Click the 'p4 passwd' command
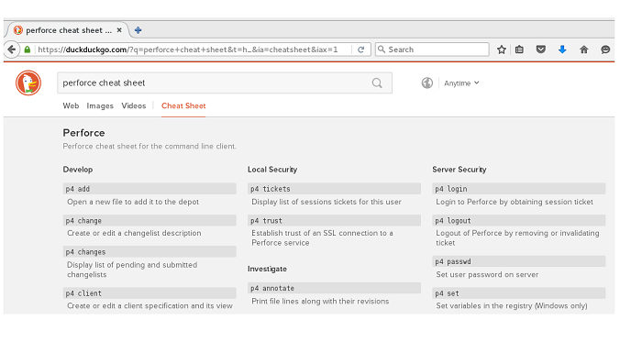The width and height of the screenshot is (642, 364). pyautogui.click(x=519, y=261)
